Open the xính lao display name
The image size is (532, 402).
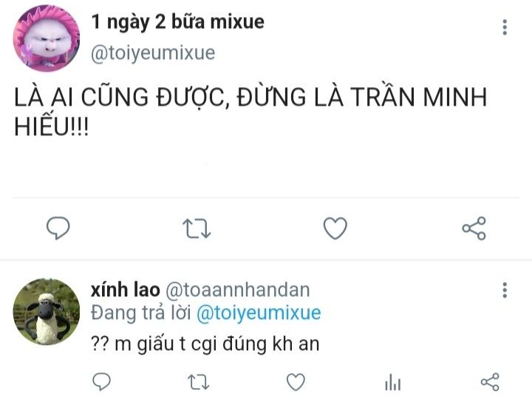120,290
